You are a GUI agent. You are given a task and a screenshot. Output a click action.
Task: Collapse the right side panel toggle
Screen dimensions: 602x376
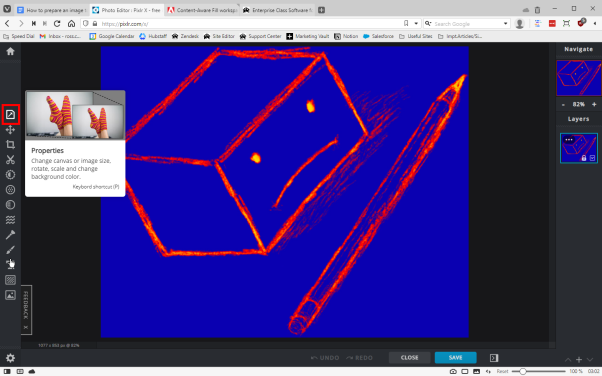pos(494,358)
